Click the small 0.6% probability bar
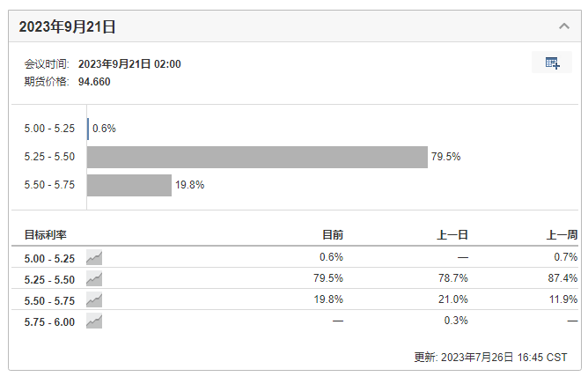588x384 pixels. coord(88,129)
